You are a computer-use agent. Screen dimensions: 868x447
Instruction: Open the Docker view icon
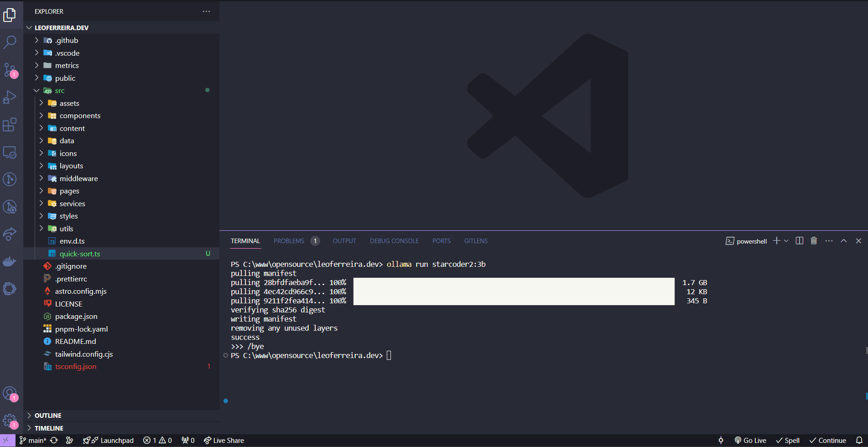pyautogui.click(x=10, y=261)
